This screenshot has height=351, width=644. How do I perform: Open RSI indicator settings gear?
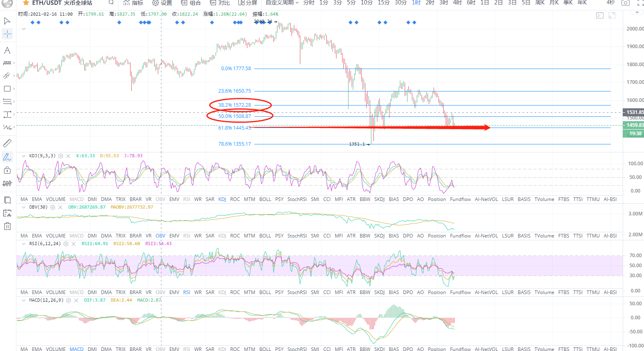pyautogui.click(x=66, y=244)
